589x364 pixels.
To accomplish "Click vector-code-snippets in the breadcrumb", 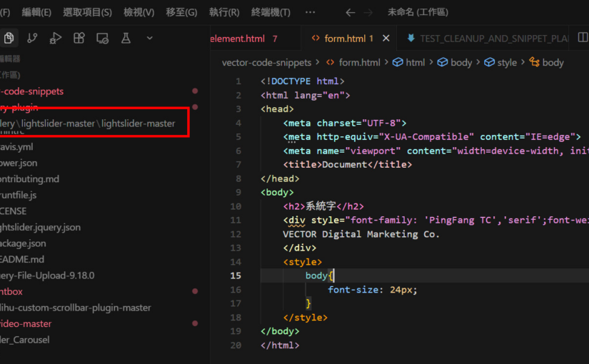I will (x=267, y=62).
